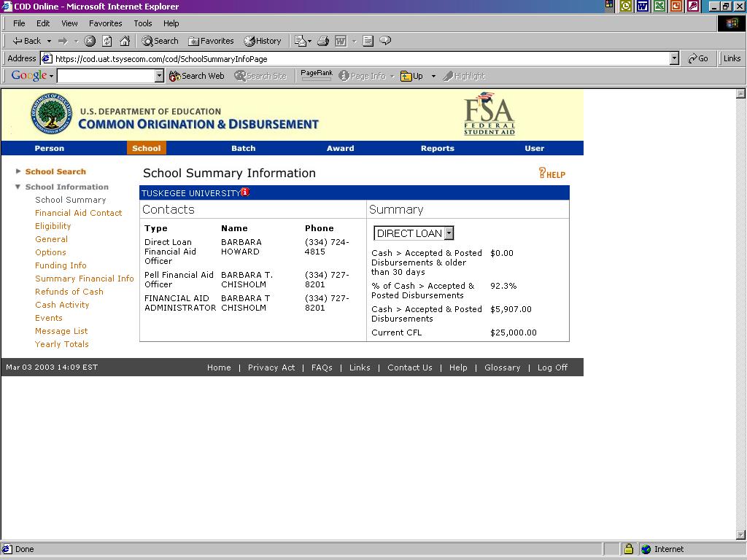Open the History pane from the toolbar
Screen dimensions: 747x560
click(263, 41)
